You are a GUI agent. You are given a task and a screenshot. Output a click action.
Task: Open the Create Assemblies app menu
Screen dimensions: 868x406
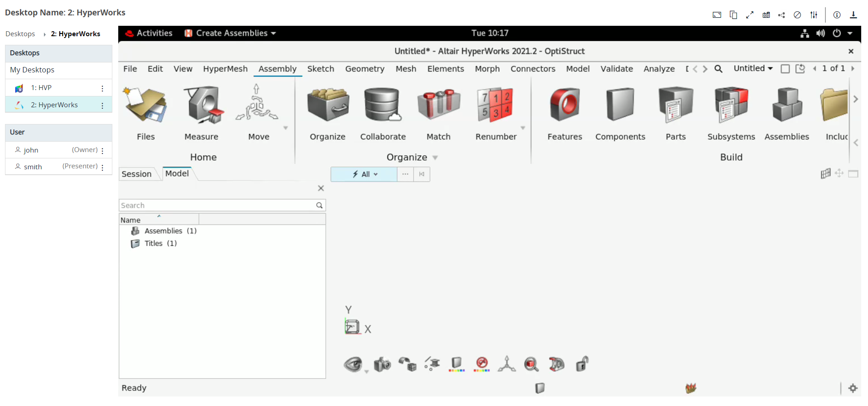(230, 33)
